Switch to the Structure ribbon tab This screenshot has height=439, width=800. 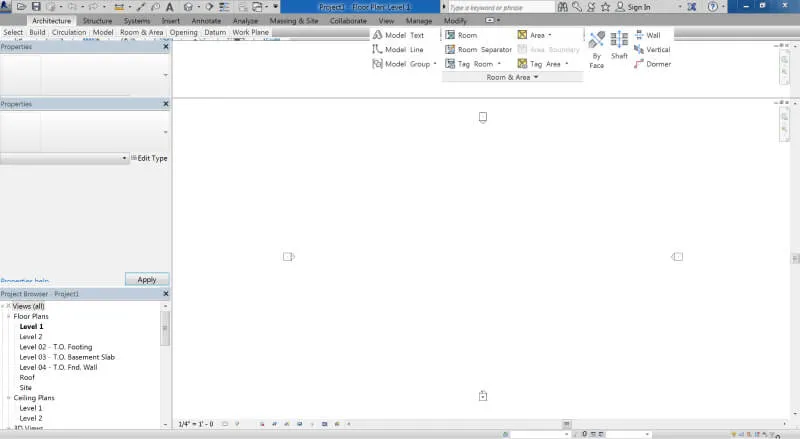[97, 20]
